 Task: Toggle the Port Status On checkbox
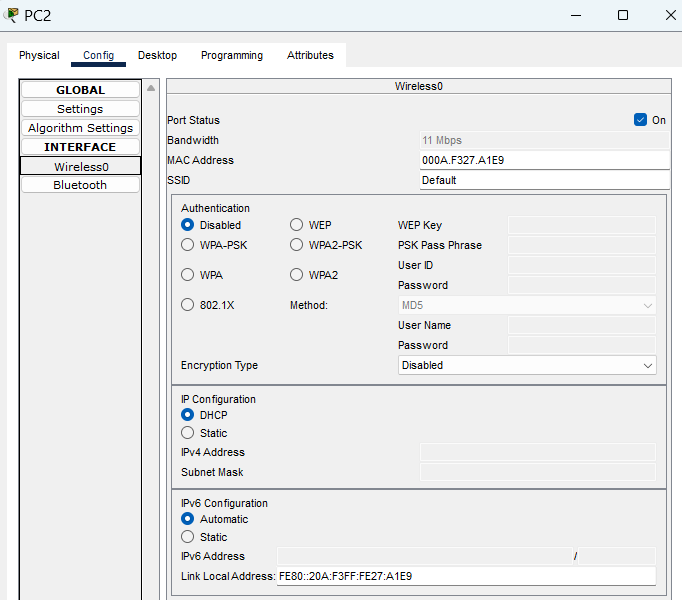click(x=640, y=120)
